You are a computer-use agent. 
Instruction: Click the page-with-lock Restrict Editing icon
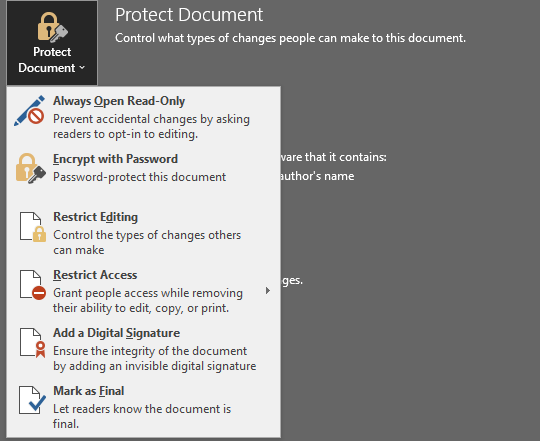(x=33, y=227)
